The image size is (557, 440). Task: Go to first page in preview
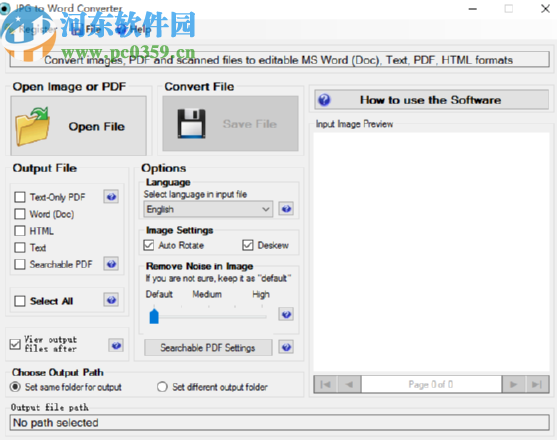click(x=326, y=384)
